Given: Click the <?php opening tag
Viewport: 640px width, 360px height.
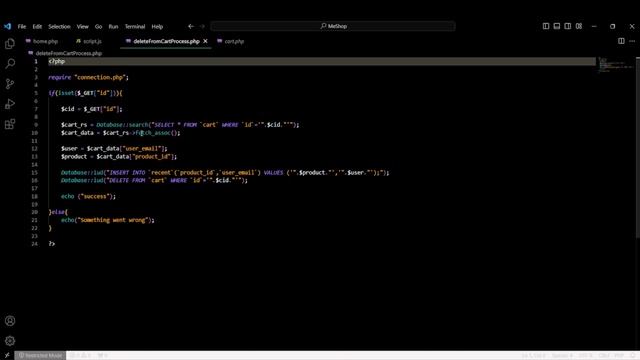Looking at the screenshot, I should (57, 61).
